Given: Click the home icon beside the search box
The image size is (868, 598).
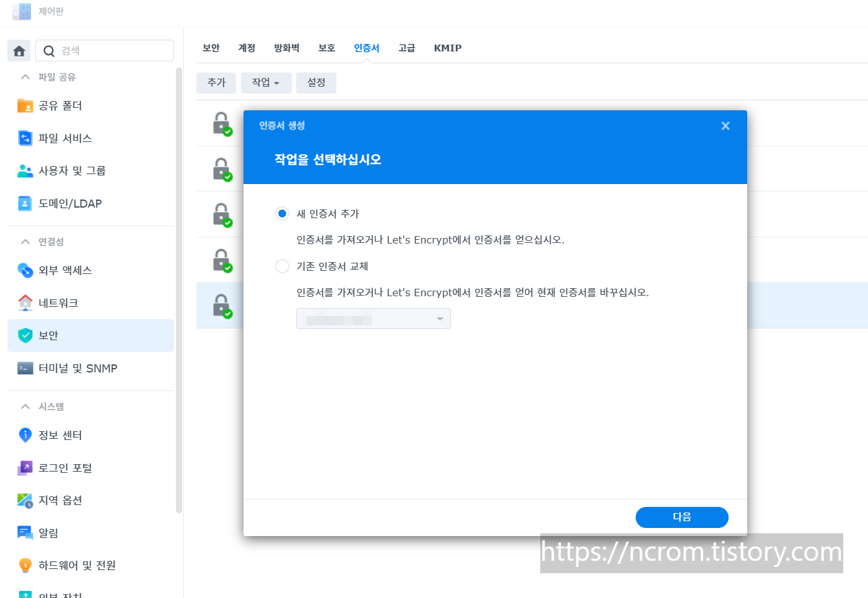Looking at the screenshot, I should coord(19,51).
